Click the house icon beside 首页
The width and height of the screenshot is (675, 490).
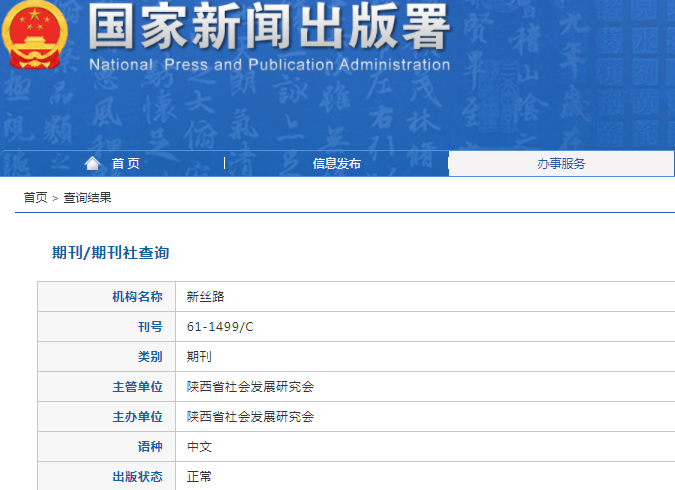93,163
